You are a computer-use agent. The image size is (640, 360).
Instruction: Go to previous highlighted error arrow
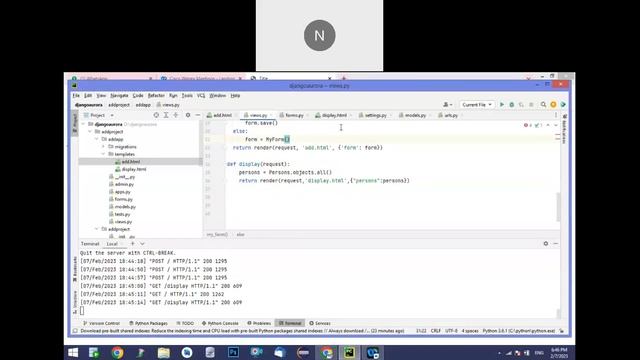click(548, 125)
